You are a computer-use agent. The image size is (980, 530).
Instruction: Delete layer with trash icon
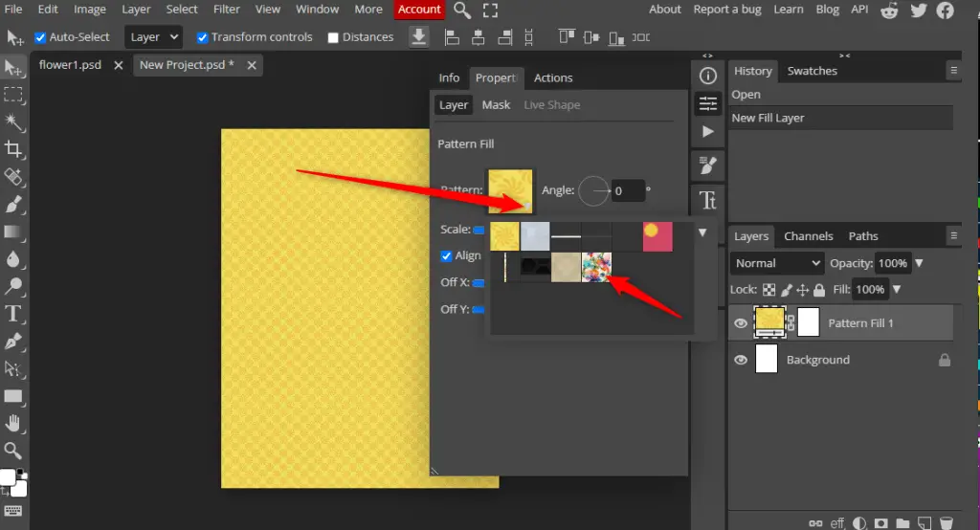pos(947,523)
